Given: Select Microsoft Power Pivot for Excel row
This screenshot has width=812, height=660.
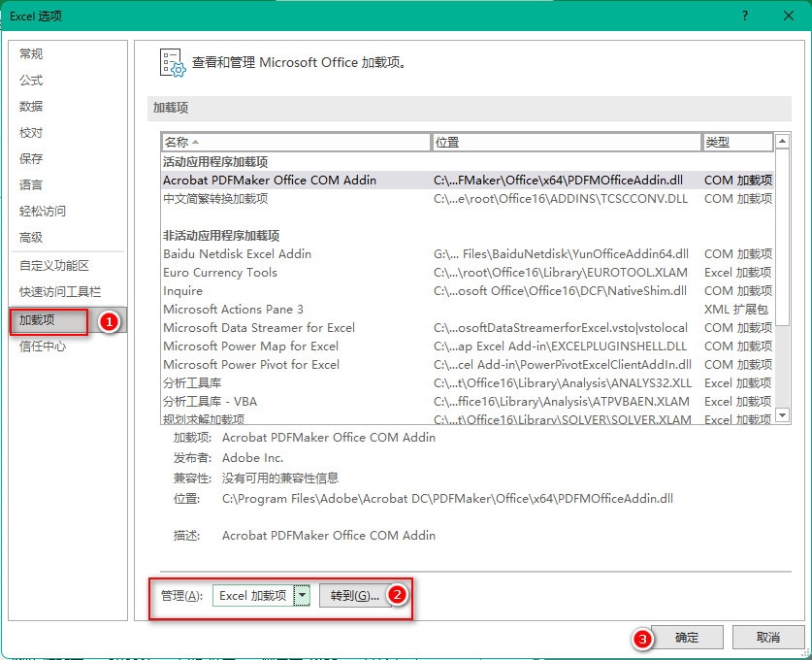Looking at the screenshot, I should 251,365.
